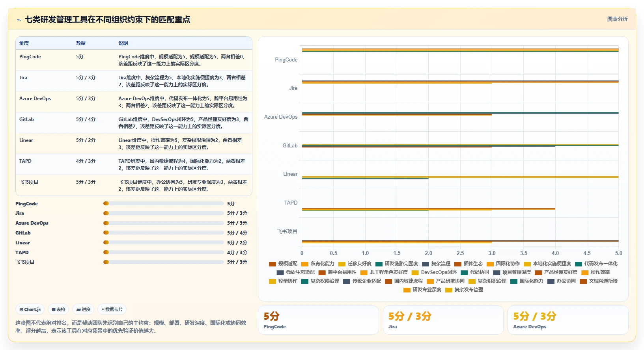Click the 5分 / 2分 value in Linear table row

86,140
